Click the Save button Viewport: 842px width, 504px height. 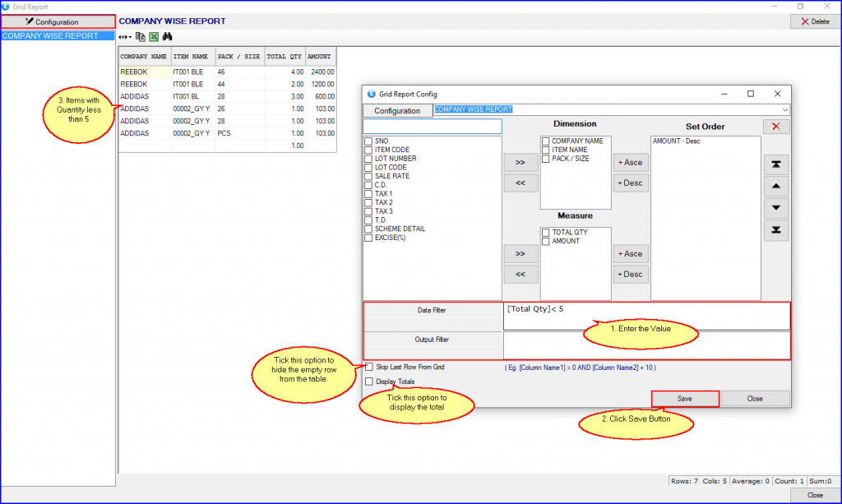685,399
